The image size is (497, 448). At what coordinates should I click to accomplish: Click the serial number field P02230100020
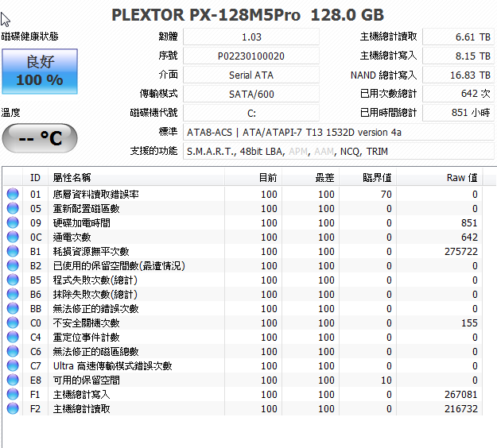251,56
